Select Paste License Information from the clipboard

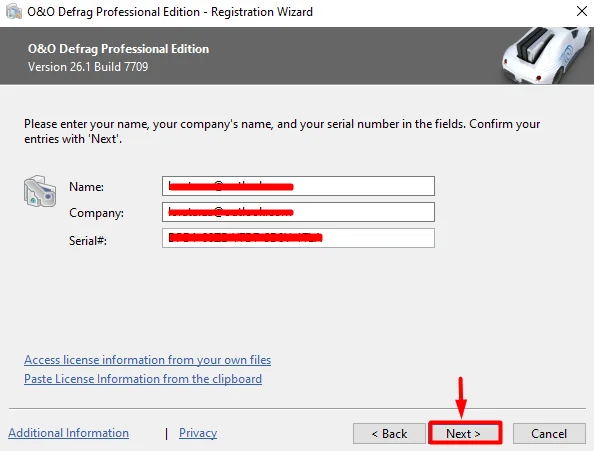click(143, 379)
